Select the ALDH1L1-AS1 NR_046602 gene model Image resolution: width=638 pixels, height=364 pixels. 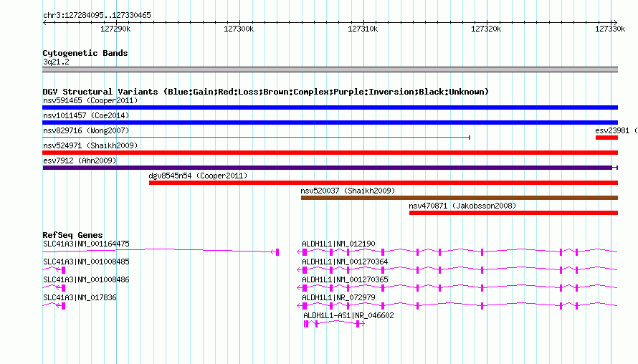point(334,324)
